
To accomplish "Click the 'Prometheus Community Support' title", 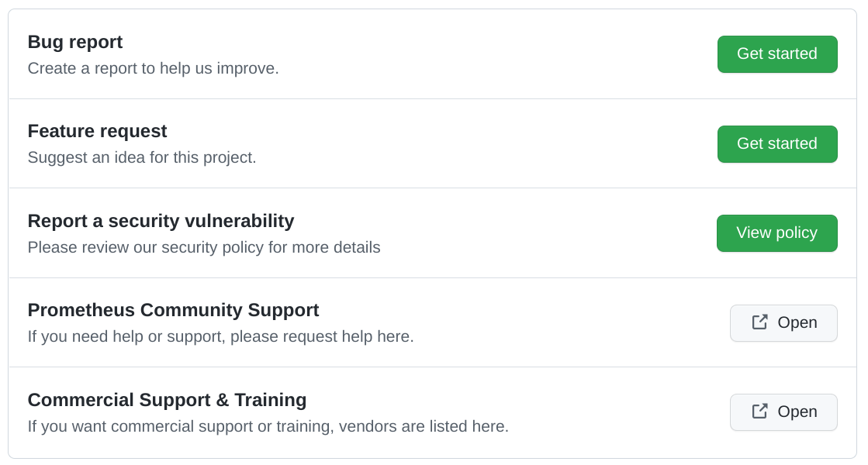I will tap(173, 310).
